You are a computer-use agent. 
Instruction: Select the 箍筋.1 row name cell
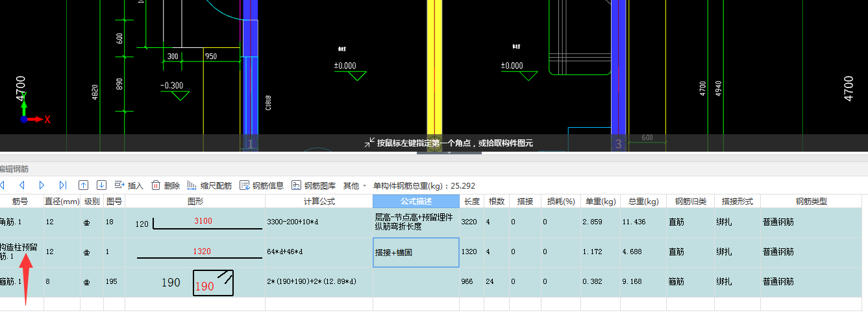tap(21, 282)
